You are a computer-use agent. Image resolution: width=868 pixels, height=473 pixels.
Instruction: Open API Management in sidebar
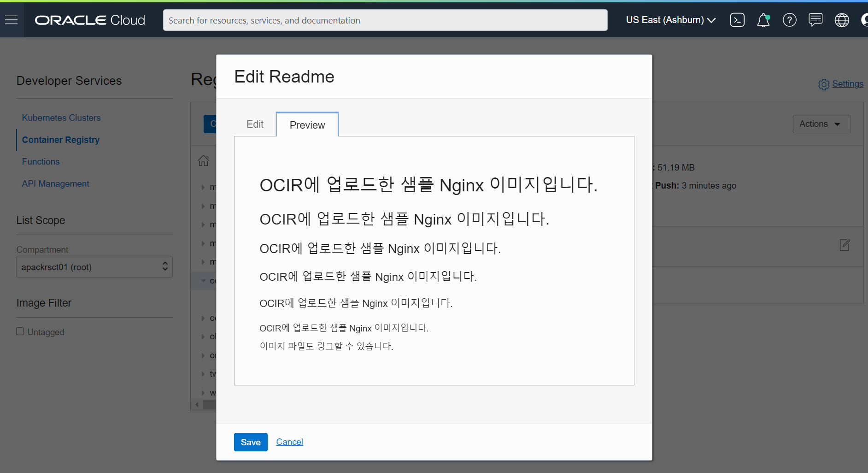point(55,184)
